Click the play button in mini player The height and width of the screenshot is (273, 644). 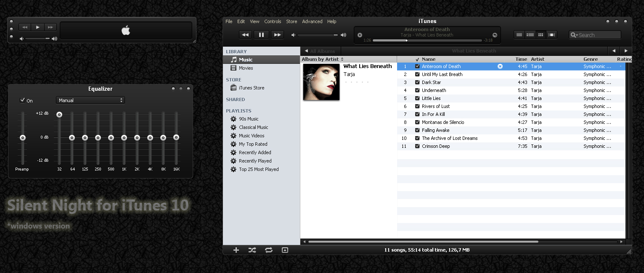pos(38,27)
